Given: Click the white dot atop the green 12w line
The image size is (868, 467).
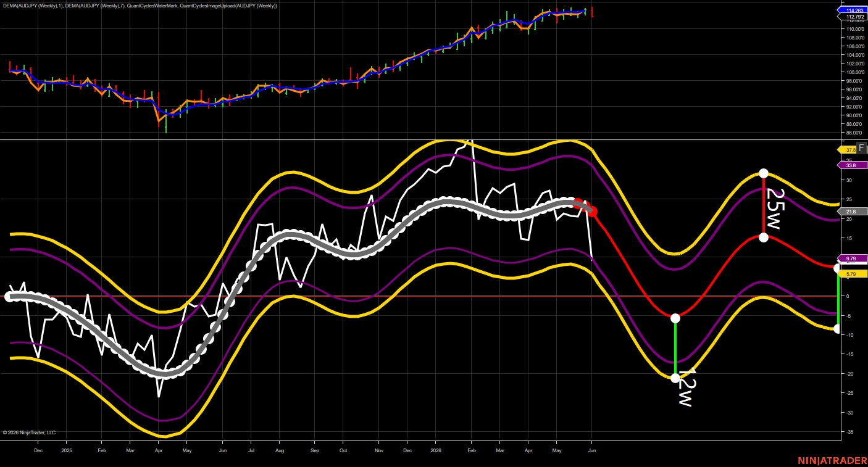Looking at the screenshot, I should pyautogui.click(x=675, y=318).
